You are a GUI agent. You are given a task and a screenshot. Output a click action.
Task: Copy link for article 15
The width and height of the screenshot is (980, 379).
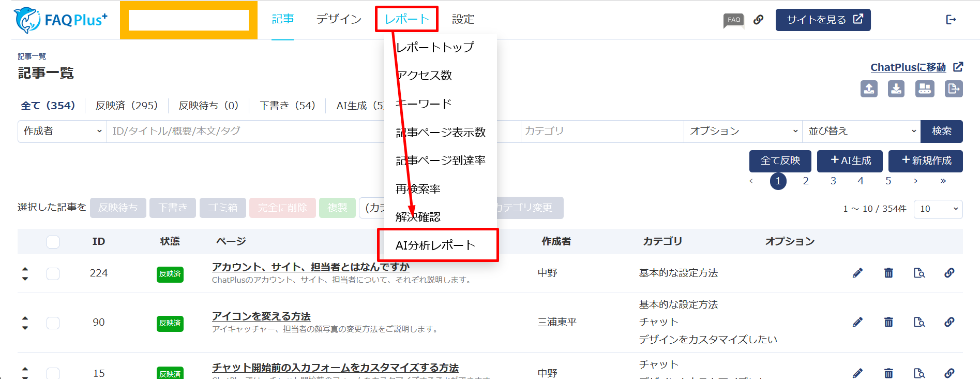[949, 373]
